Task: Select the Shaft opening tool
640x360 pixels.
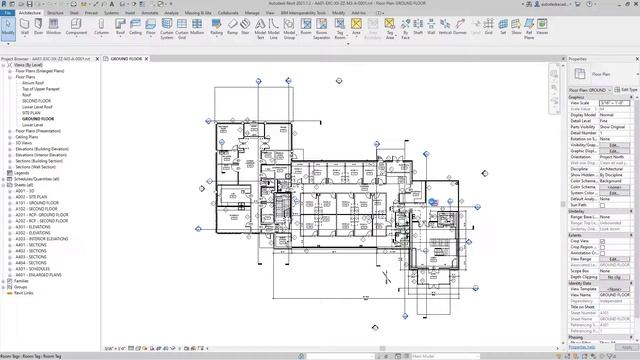Action: (x=418, y=27)
